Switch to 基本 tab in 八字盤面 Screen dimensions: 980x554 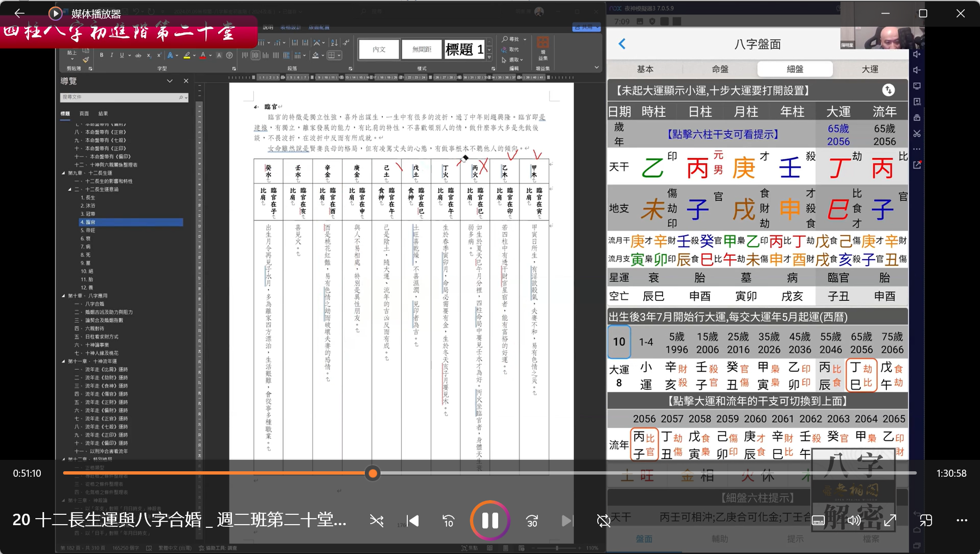coord(645,69)
